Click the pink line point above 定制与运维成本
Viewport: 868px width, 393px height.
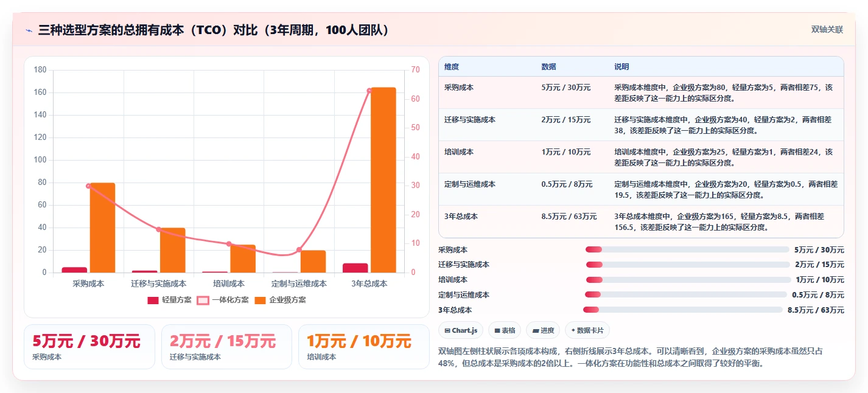(299, 249)
